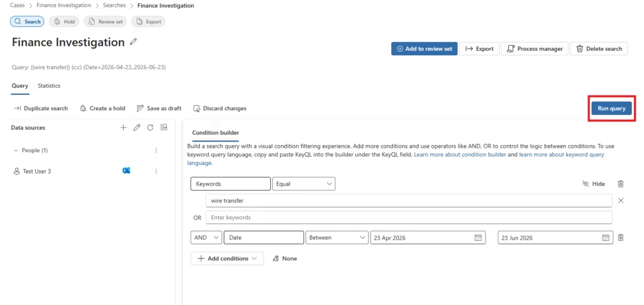Expand the Add conditions menu

click(x=227, y=258)
